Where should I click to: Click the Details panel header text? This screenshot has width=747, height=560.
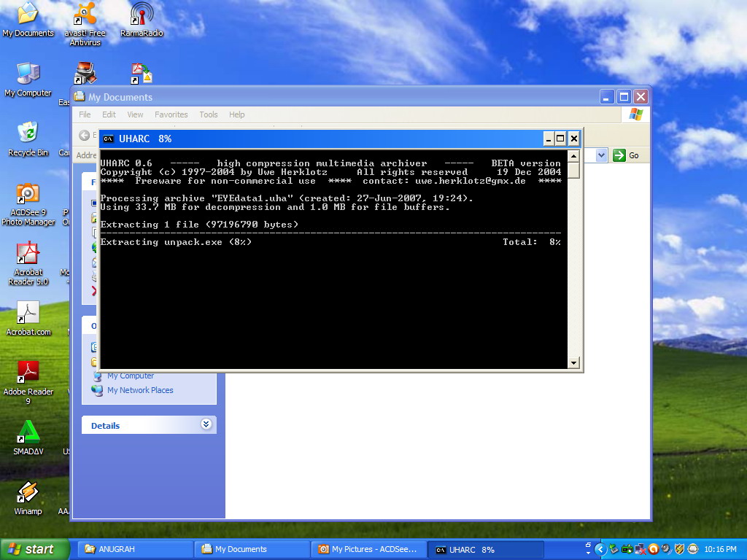click(x=105, y=425)
